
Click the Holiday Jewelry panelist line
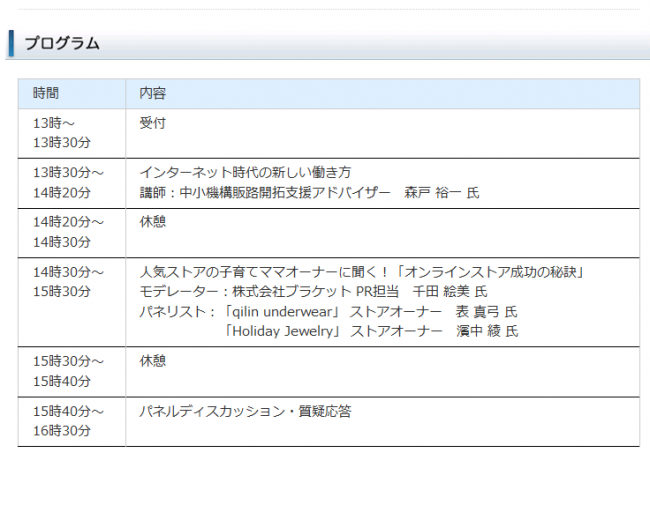(x=371, y=331)
